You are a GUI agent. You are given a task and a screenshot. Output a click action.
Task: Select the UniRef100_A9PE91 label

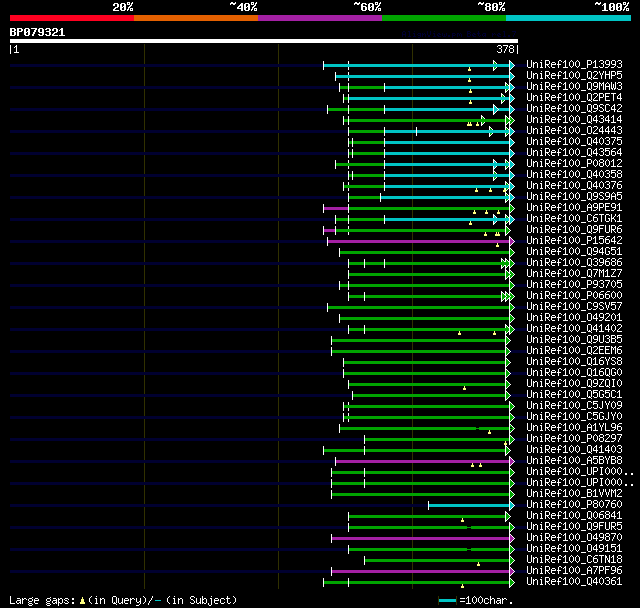coord(574,208)
